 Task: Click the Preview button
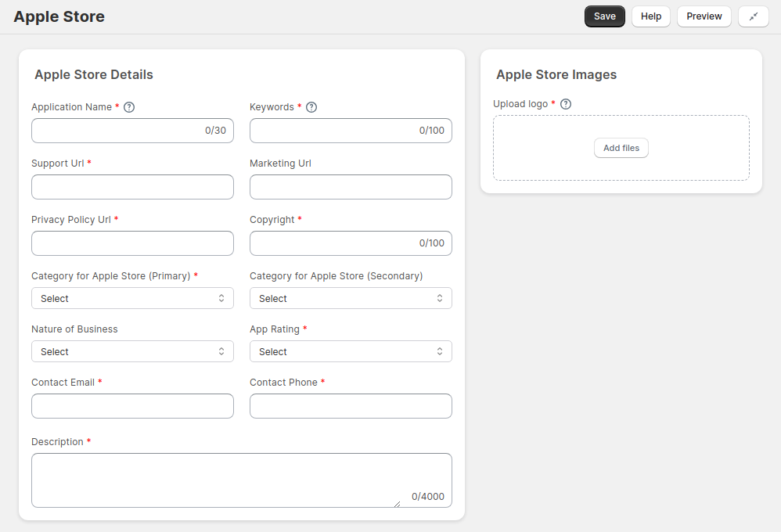click(x=704, y=16)
